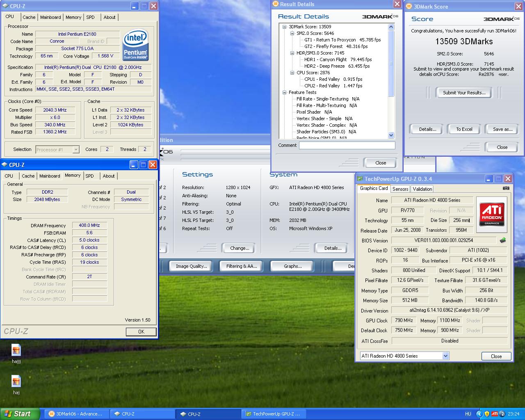Collapse the CPU Score tree node
Viewport: 525px width, 420px height.
(292, 73)
